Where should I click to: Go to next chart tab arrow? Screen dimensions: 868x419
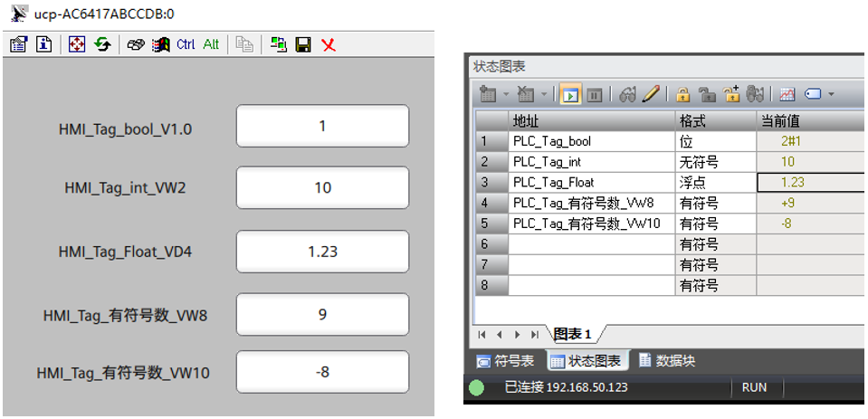(x=517, y=335)
